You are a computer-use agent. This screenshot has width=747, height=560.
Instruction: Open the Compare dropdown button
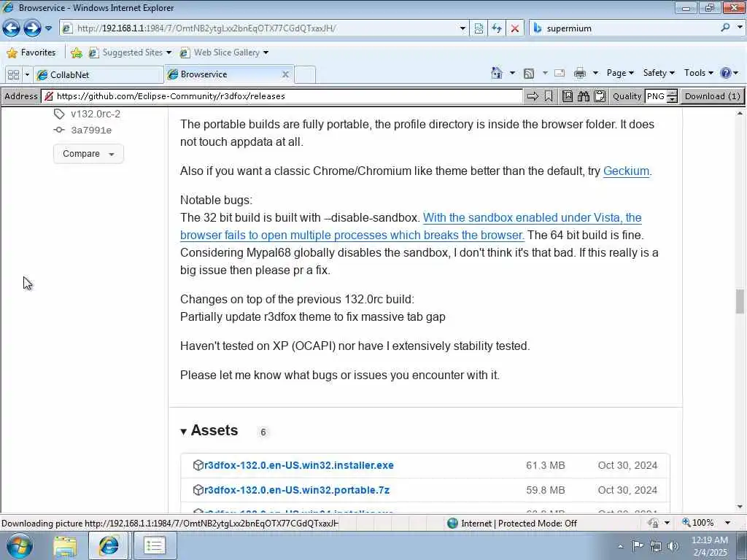click(x=88, y=154)
